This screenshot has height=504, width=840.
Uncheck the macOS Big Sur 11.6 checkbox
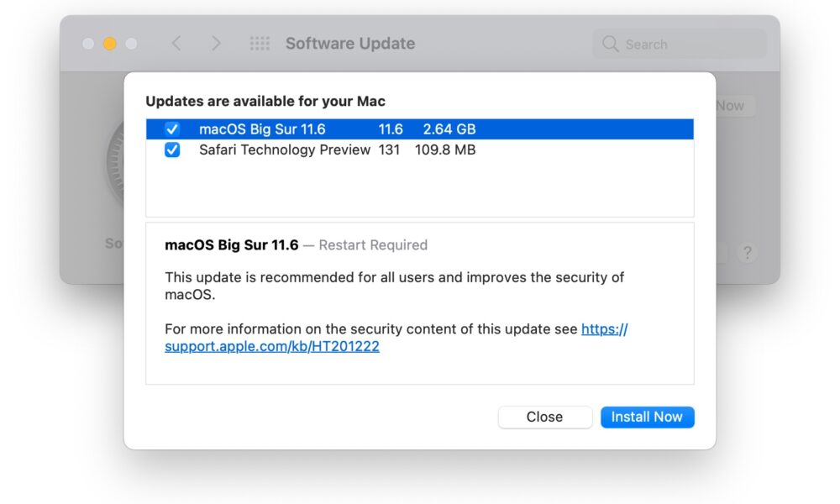pos(172,129)
